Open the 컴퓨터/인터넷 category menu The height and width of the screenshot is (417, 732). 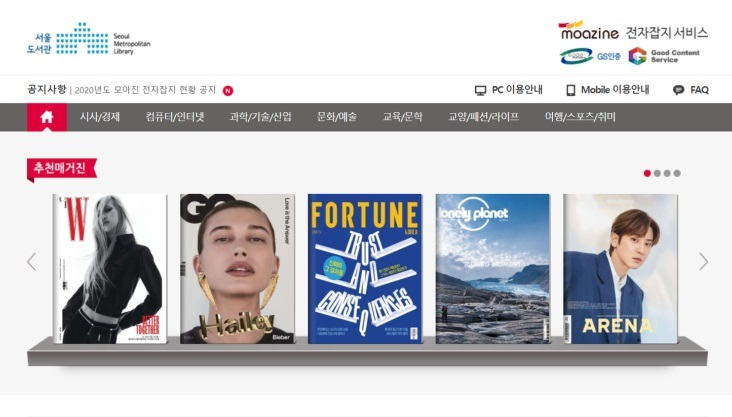(x=175, y=117)
